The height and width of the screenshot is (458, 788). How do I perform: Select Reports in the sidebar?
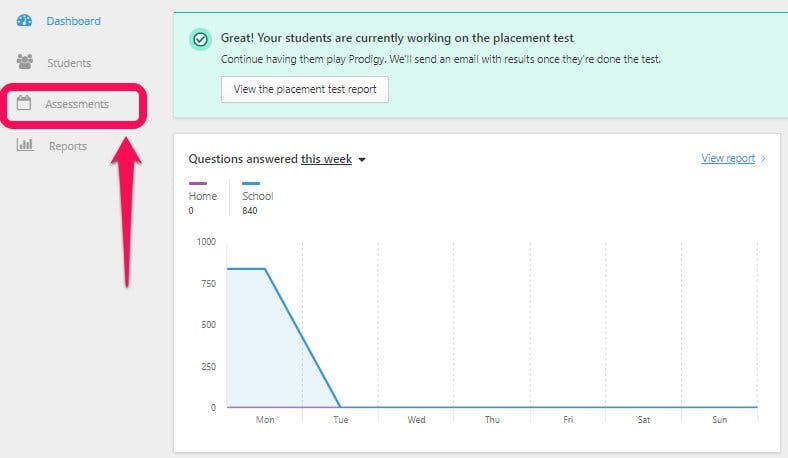coord(68,146)
